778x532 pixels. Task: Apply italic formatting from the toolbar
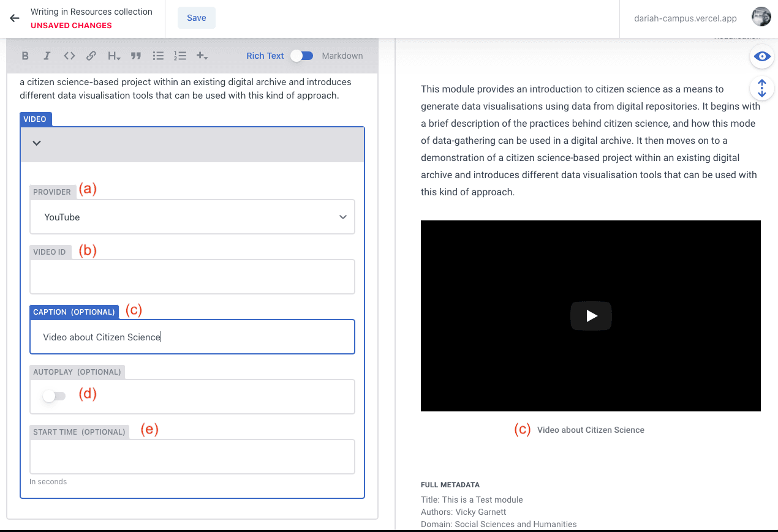[47, 56]
